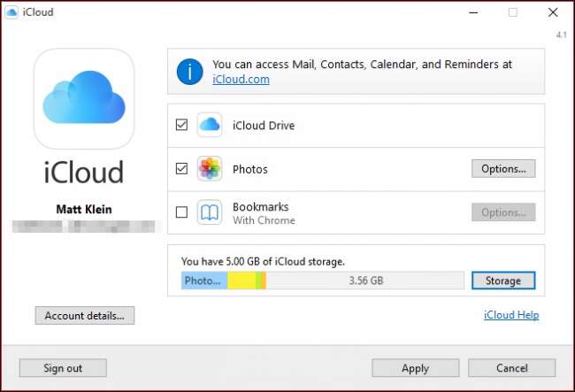Image resolution: width=575 pixels, height=392 pixels.
Task: Open Photos Options
Action: click(503, 168)
